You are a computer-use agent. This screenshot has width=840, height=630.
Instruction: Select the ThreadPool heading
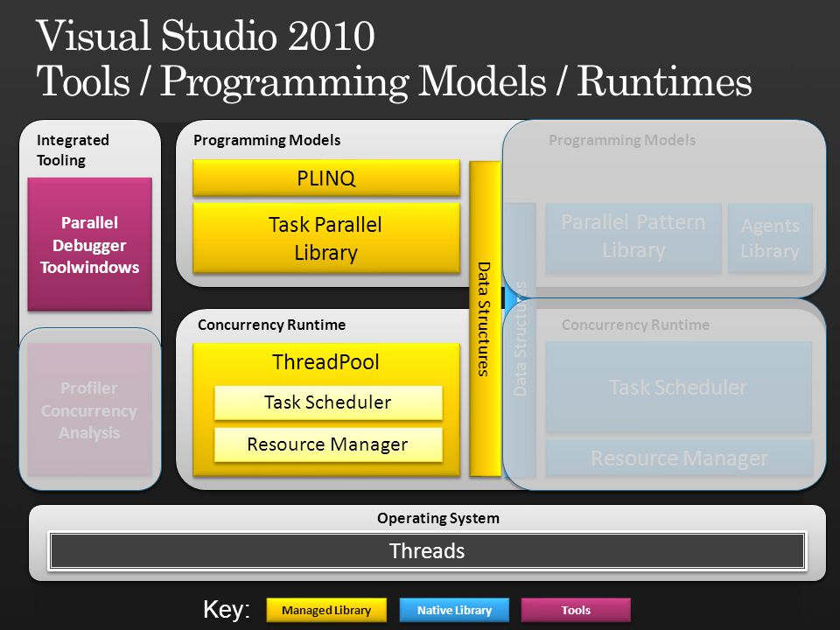tap(325, 362)
